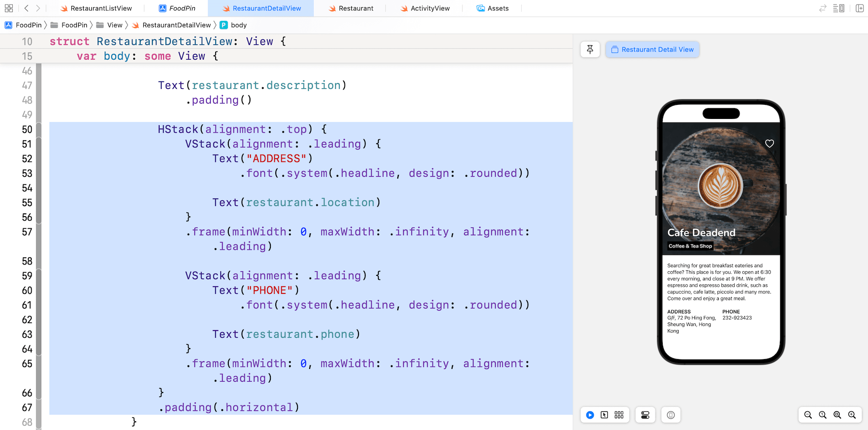This screenshot has height=430, width=868.
Task: Go back in editor history
Action: (26, 8)
